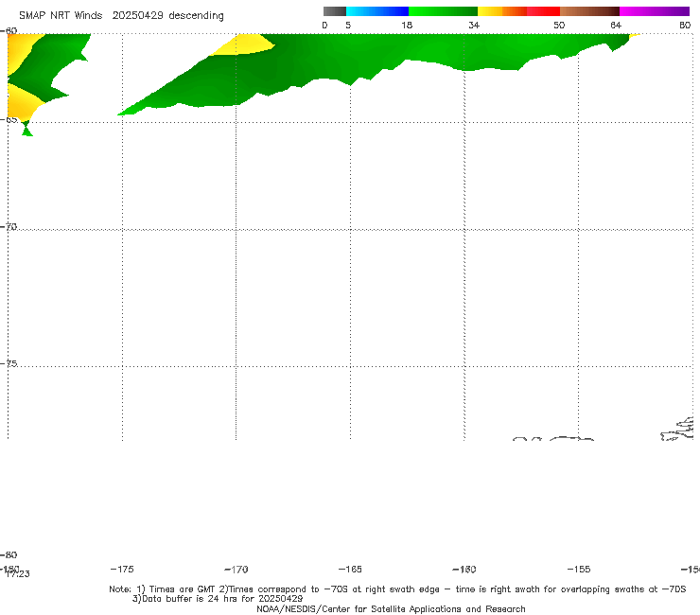
Task: Click the coastline outline at lower right
Action: point(676,430)
